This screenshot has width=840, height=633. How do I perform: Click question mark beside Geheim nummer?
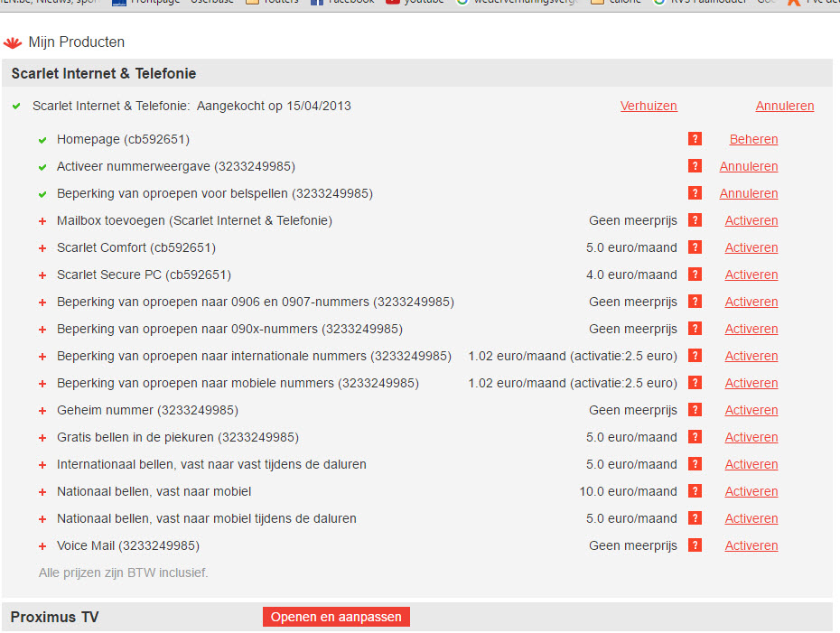695,410
